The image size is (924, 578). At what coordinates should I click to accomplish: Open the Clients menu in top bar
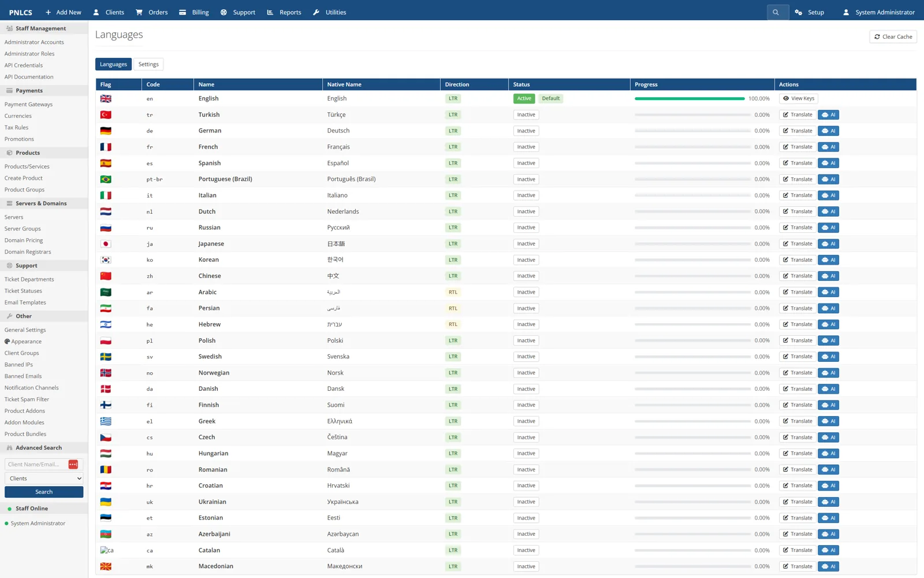click(109, 12)
